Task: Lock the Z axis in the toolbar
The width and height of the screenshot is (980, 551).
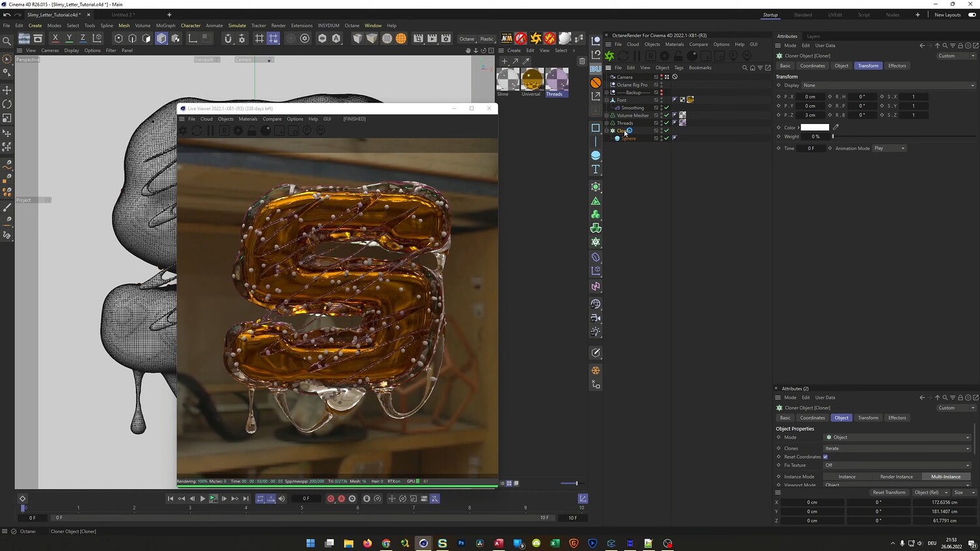Action: (x=82, y=39)
